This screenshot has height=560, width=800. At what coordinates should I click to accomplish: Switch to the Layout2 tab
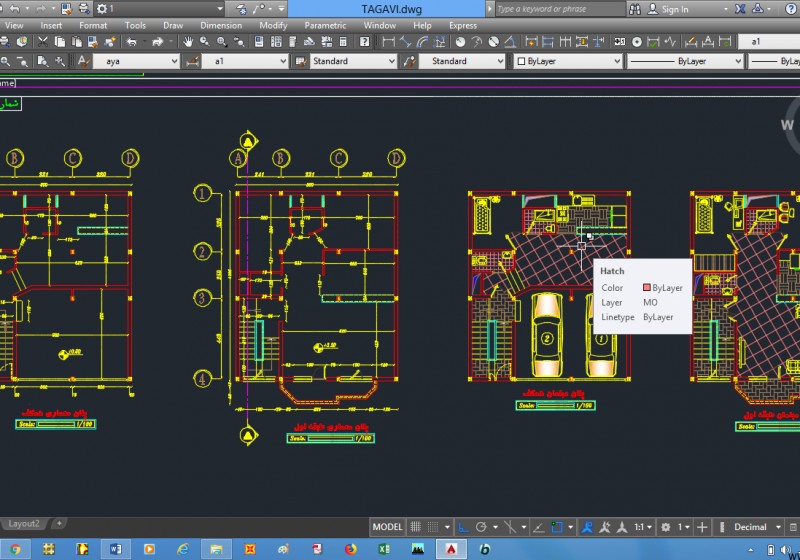click(24, 523)
